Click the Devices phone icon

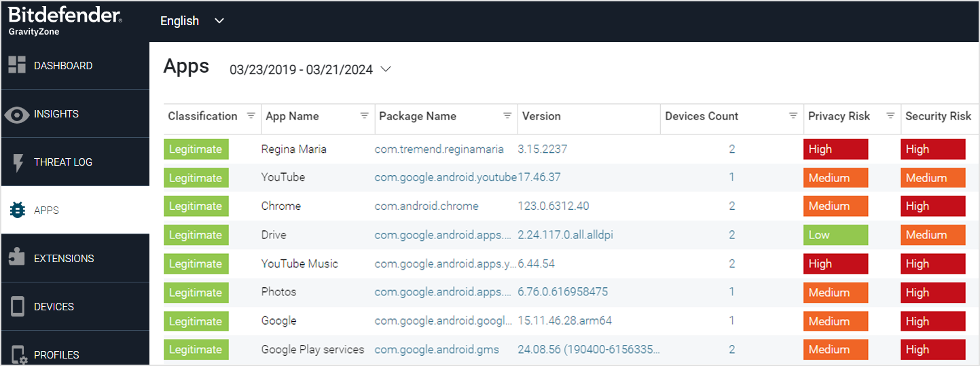point(18,307)
